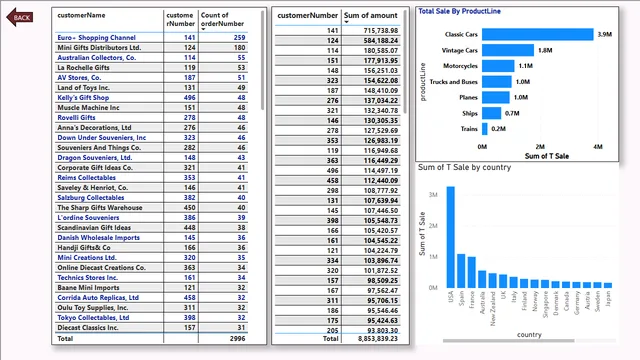Click the Trucks and Buses bar
640x360 pixels.
click(x=496, y=82)
